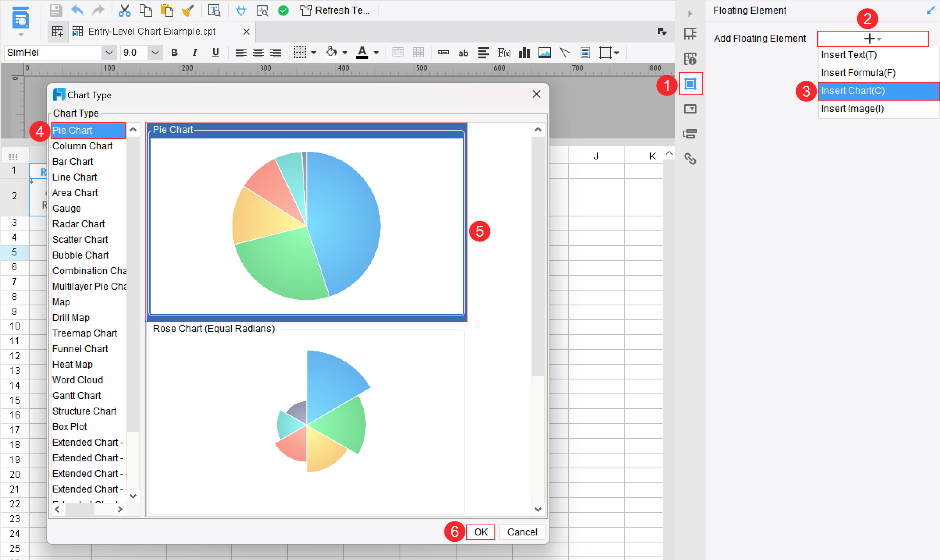Image resolution: width=940 pixels, height=560 pixels.
Task: Click the green checkmark icon in toolbar
Action: (x=283, y=11)
